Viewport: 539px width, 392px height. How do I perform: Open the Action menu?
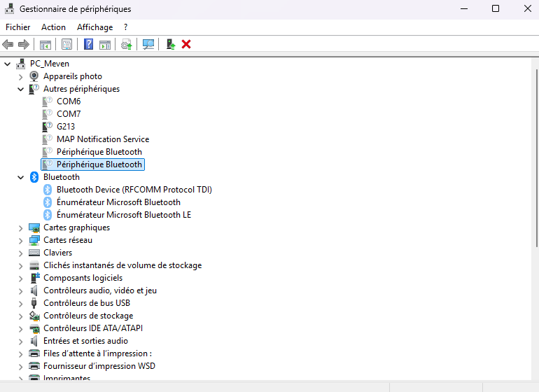coord(53,27)
